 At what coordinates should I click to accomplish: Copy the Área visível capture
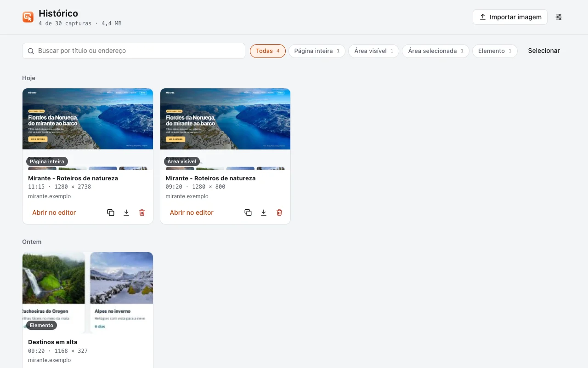click(248, 213)
